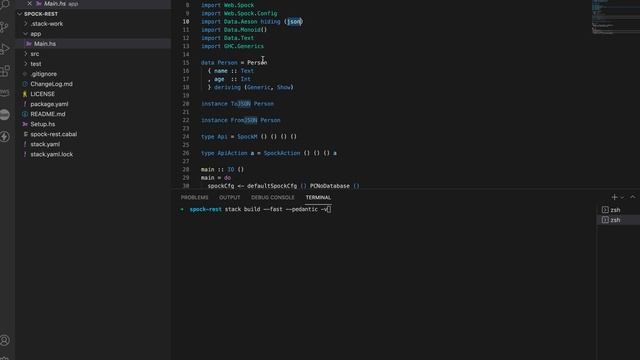640x360 pixels.
Task: Open the AWS toolkit sidebar icon
Action: pyautogui.click(x=5, y=93)
